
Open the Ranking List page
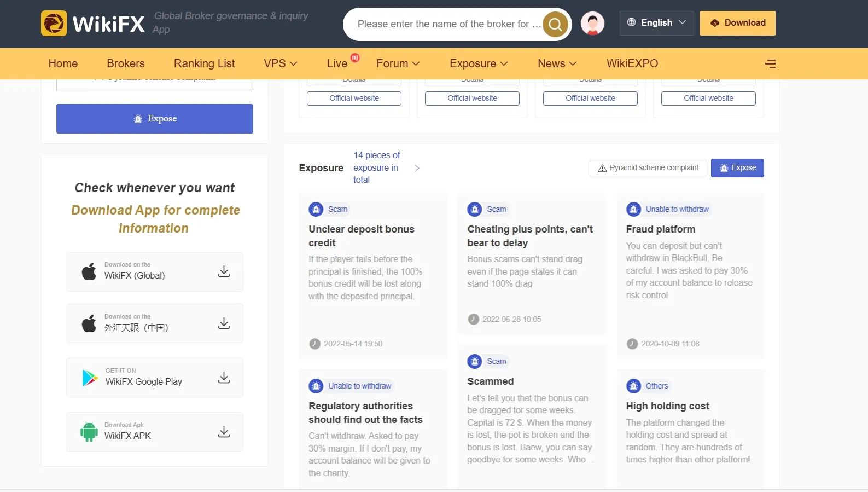point(204,63)
